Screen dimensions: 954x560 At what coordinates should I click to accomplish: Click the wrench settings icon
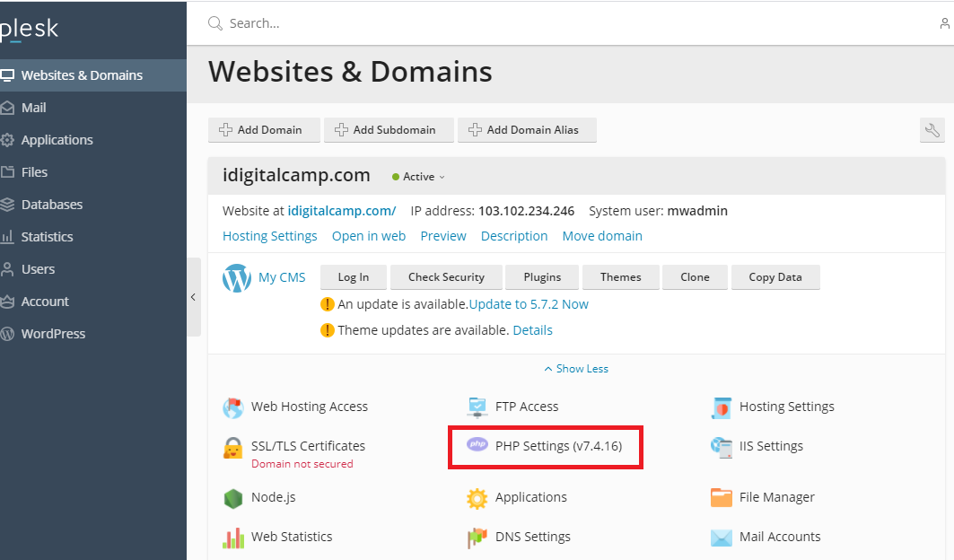tap(932, 130)
